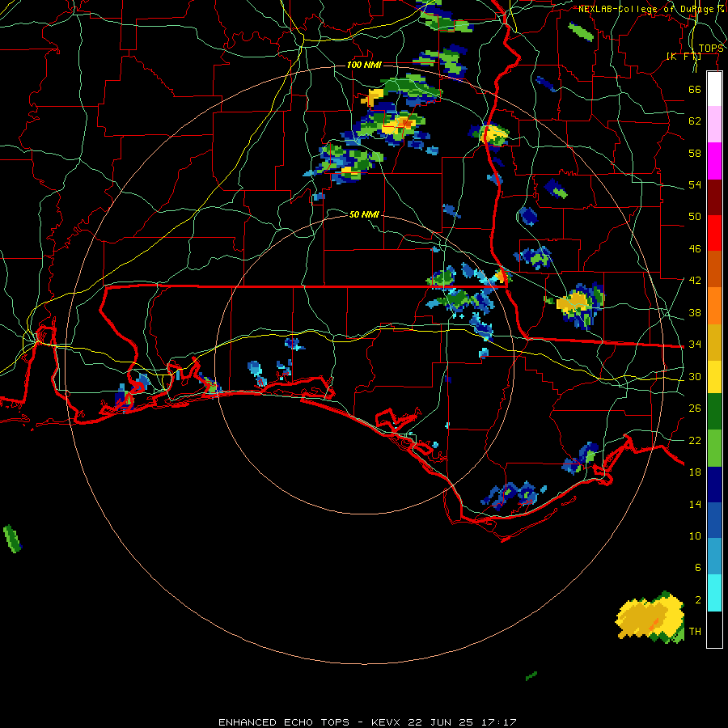Click the legend value "42"
The image size is (728, 728).
(x=695, y=281)
